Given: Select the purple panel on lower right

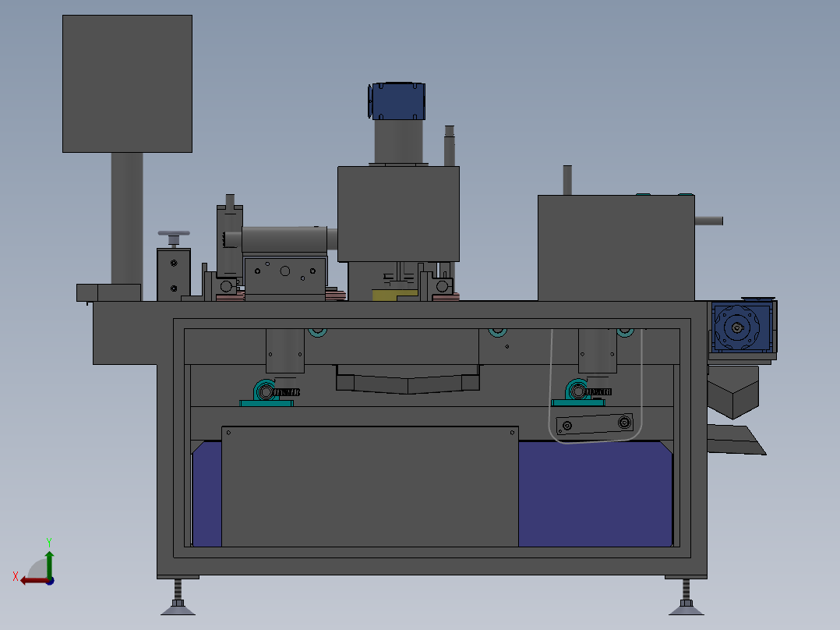Looking at the screenshot, I should coord(595,494).
